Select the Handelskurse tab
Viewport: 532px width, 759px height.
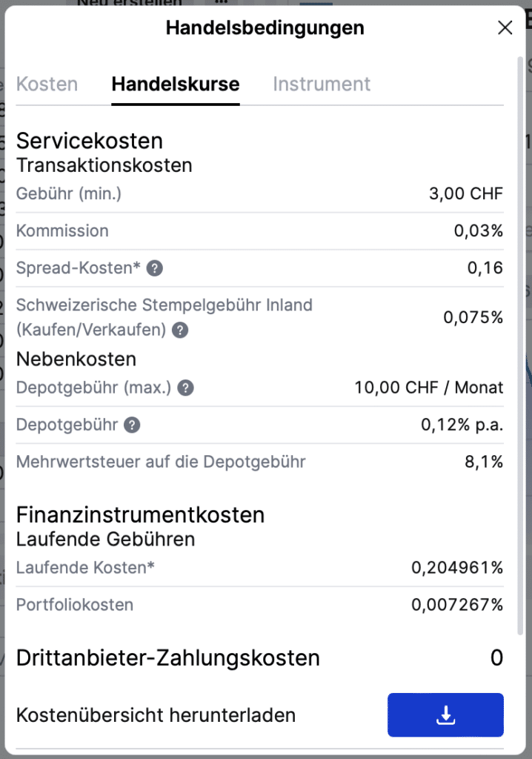pyautogui.click(x=175, y=84)
